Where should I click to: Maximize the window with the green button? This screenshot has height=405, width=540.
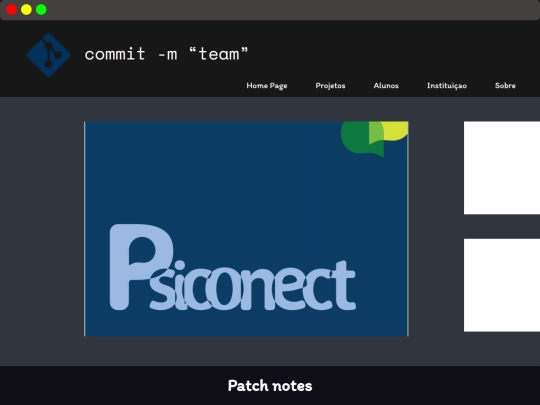[41, 10]
